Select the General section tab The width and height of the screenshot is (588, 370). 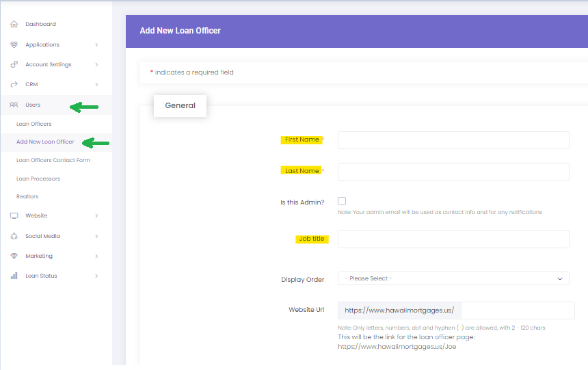click(x=180, y=106)
